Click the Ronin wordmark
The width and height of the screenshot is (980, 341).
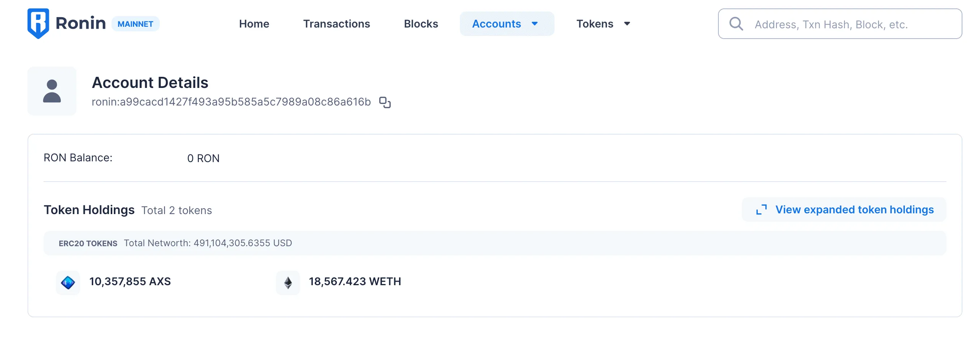click(x=81, y=23)
